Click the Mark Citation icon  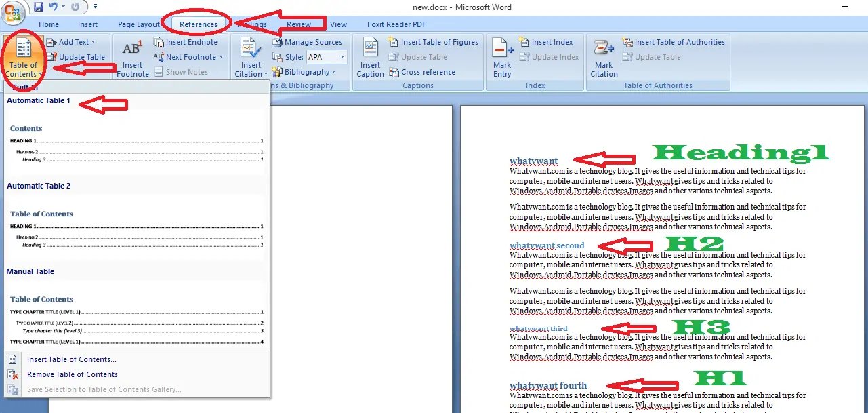(x=604, y=49)
